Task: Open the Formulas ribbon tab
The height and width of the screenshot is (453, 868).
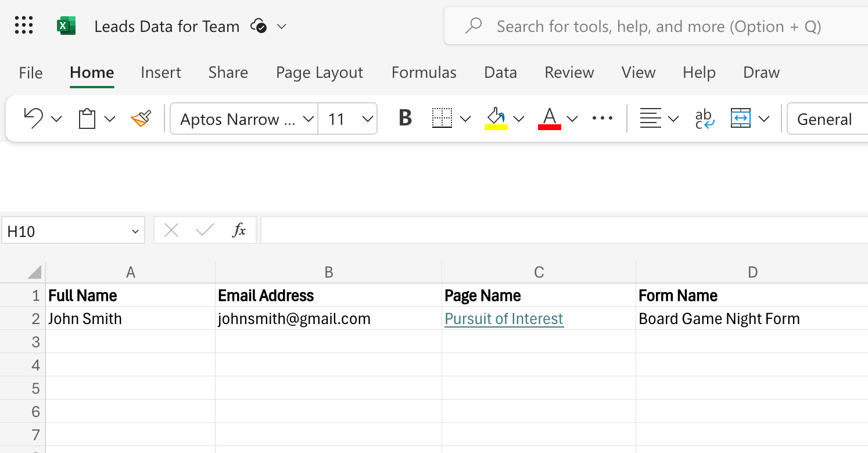Action: pos(424,73)
